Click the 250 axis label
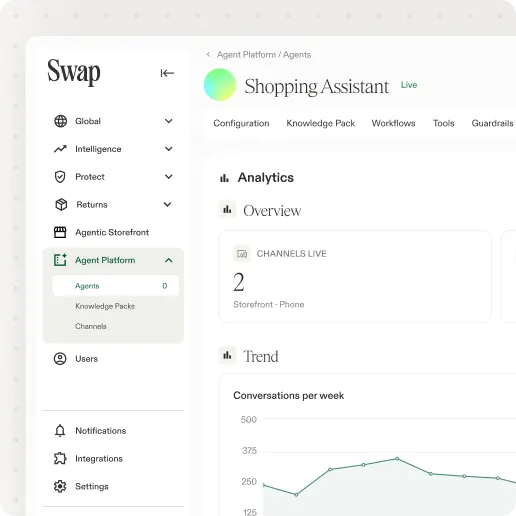This screenshot has width=516, height=516. [249, 482]
